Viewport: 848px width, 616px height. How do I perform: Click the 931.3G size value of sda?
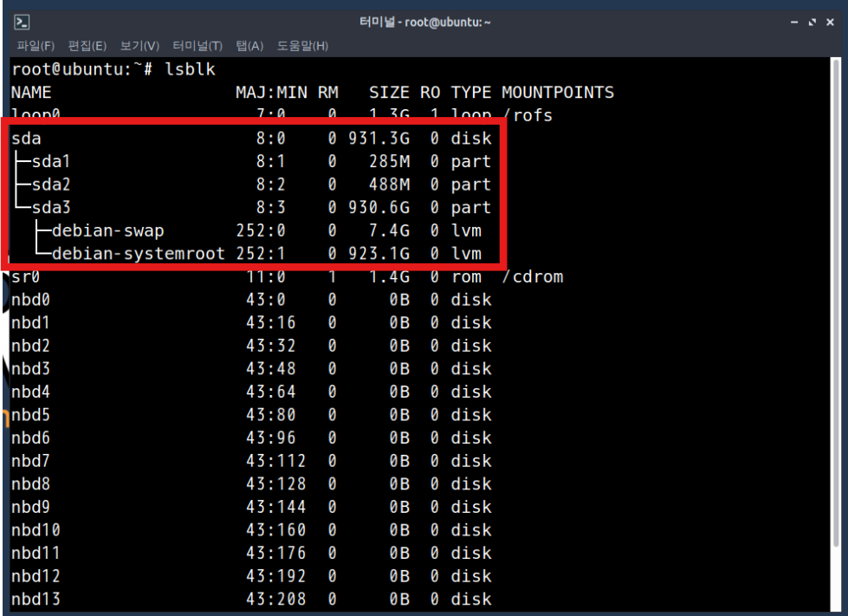(377, 139)
